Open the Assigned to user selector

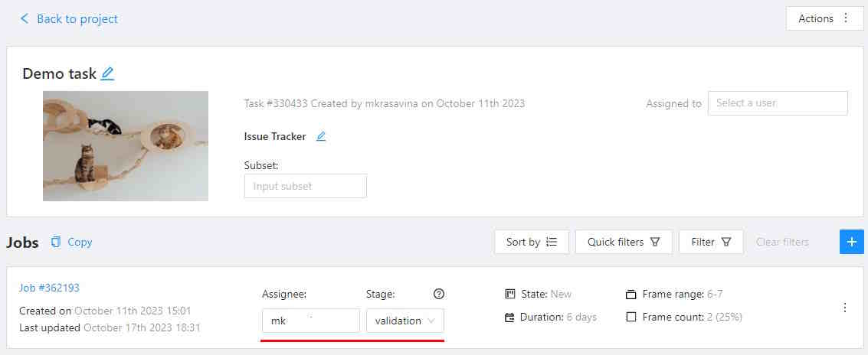click(777, 103)
